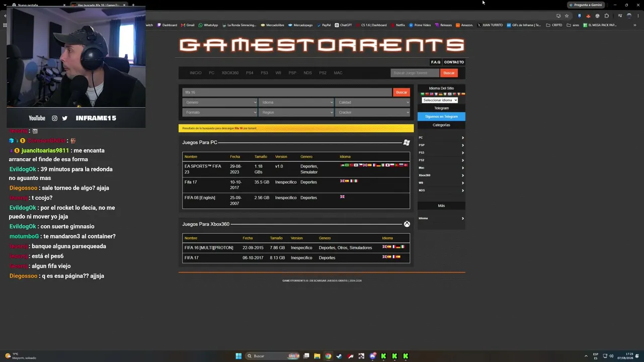Open the WhatsApp bookmark

(x=208, y=25)
